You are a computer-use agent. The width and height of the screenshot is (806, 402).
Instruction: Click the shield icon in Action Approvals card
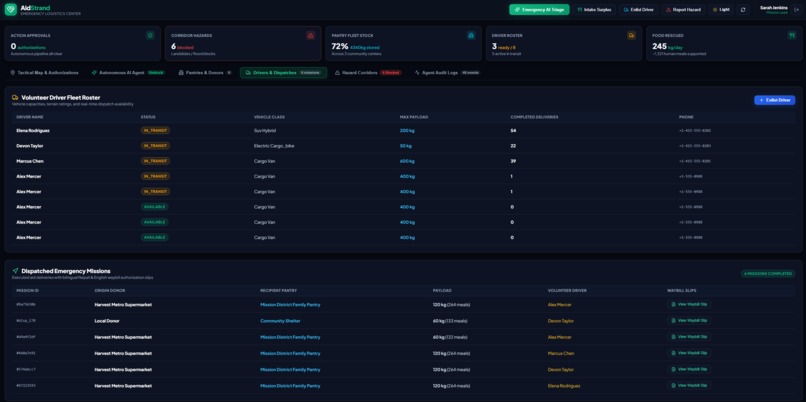tap(150, 35)
